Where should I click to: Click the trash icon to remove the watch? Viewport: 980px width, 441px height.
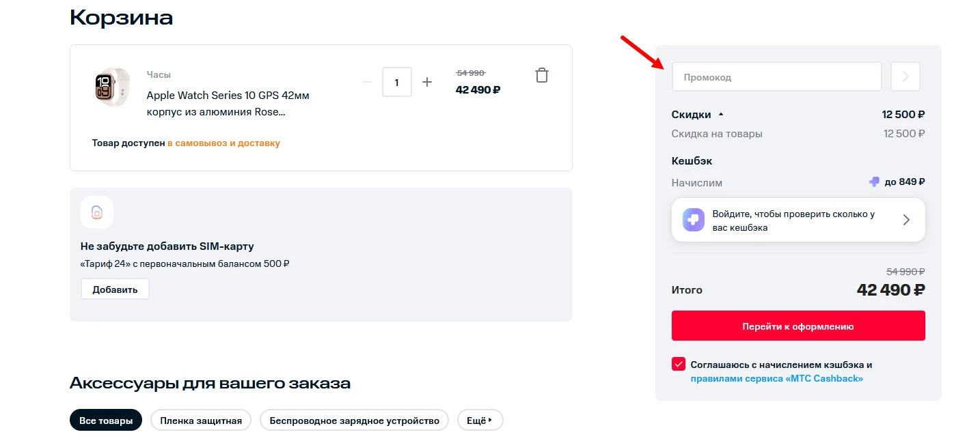click(541, 75)
